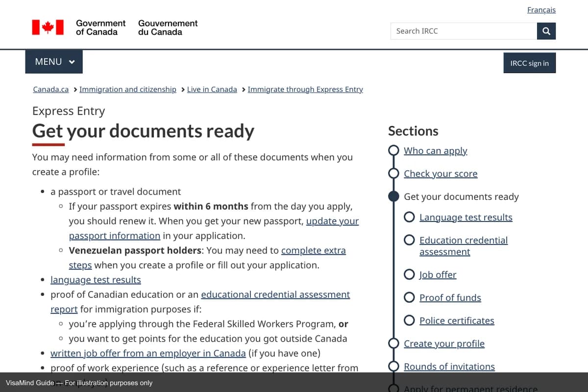This screenshot has width=588, height=392.
Task: Click the search magnifying glass icon
Action: pos(546,31)
